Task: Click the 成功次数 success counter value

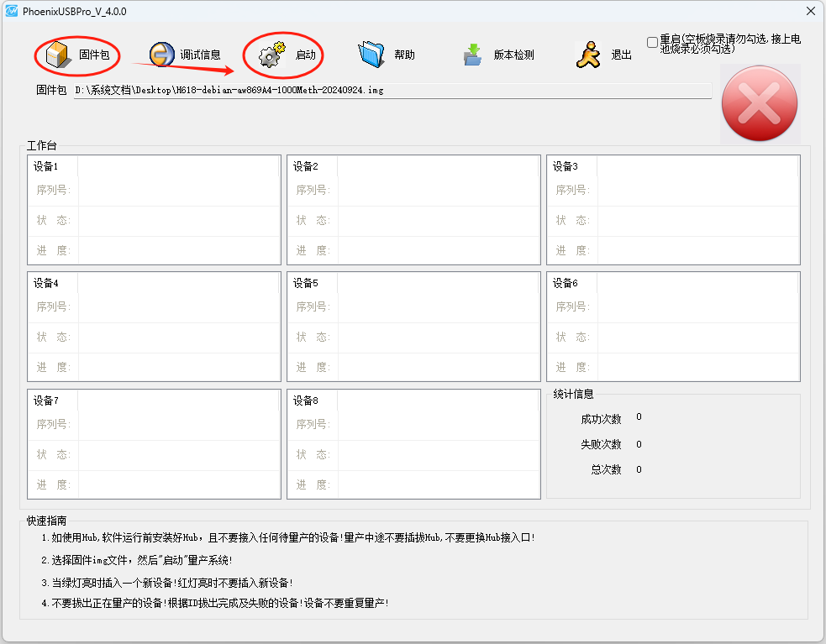Action: click(x=639, y=417)
